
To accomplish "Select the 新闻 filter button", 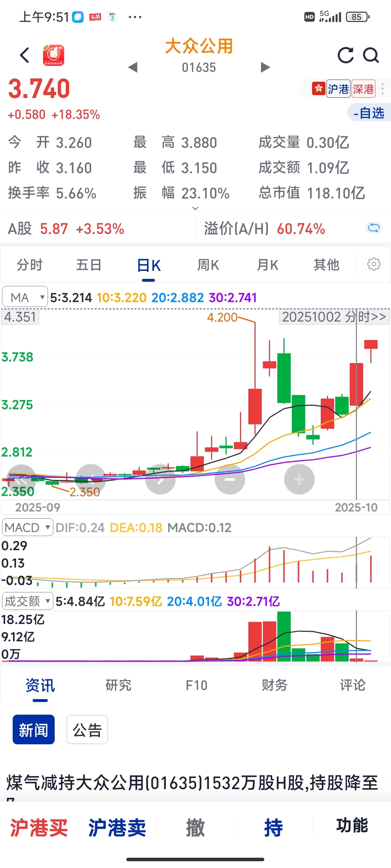I will (34, 729).
